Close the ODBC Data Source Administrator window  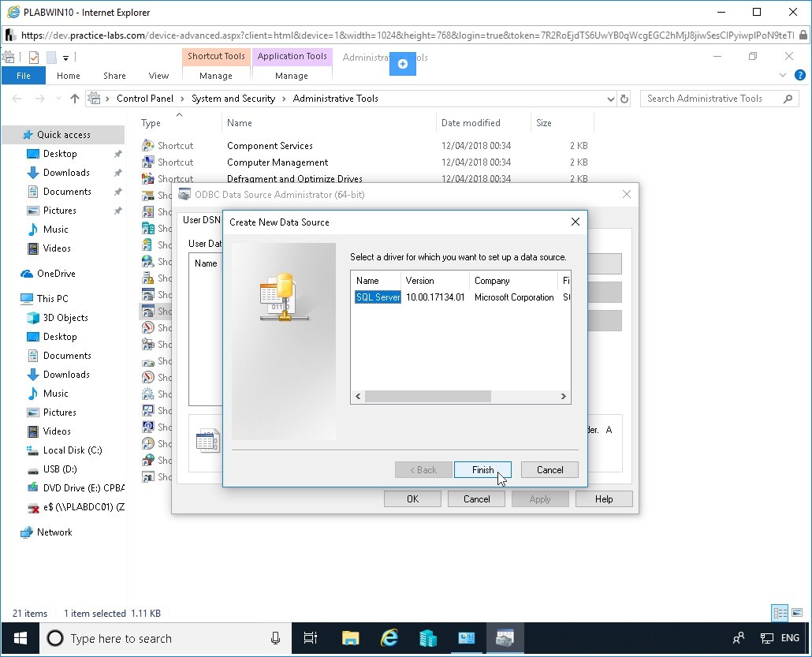pos(627,194)
